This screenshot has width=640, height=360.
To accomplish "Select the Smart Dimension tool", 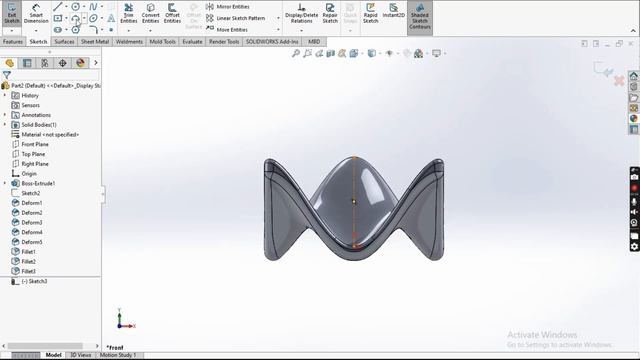I will pos(36,13).
